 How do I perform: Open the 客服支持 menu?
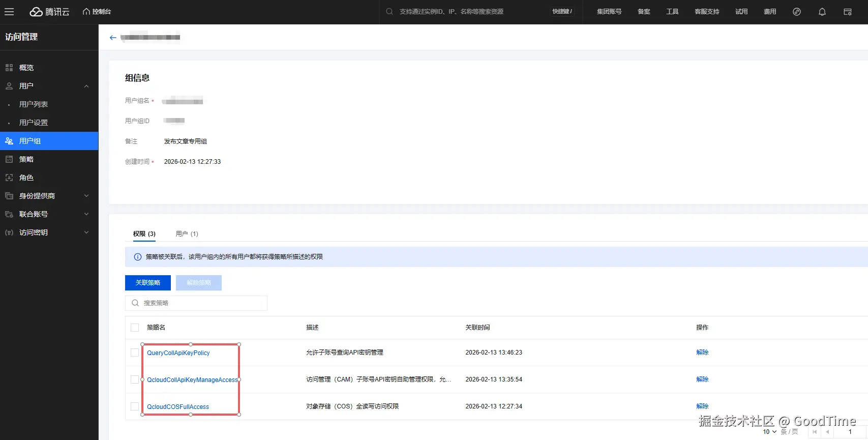click(x=707, y=12)
